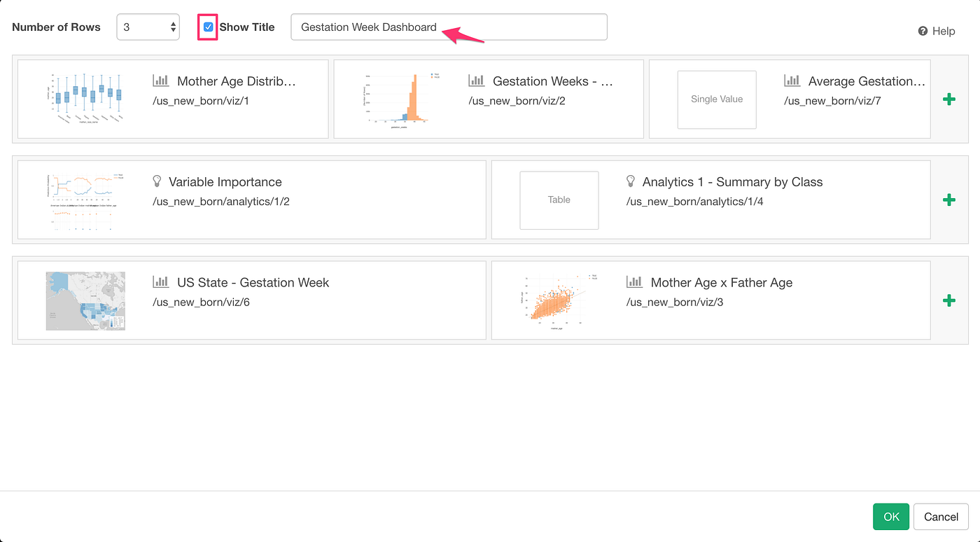Click the Table placeholder preview
The width and height of the screenshot is (980, 542).
(559, 200)
